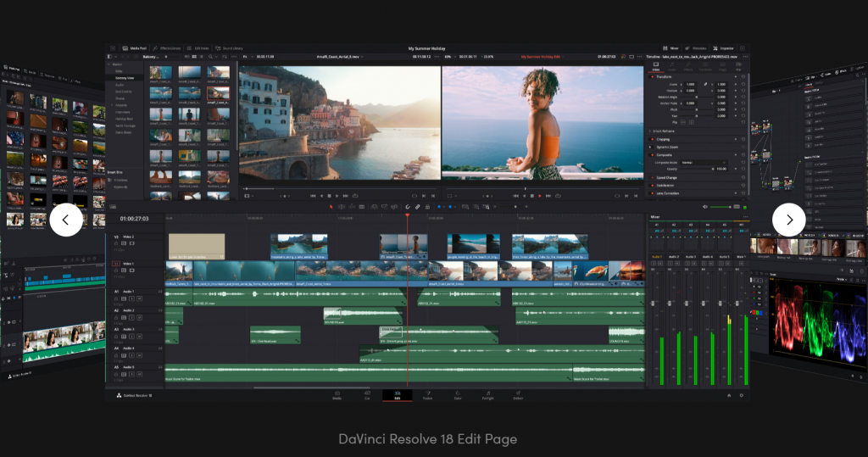Screen dimensions: 868x457
Task: Select the Music Score for Trailer clip on Audio 5
Action: point(368,373)
